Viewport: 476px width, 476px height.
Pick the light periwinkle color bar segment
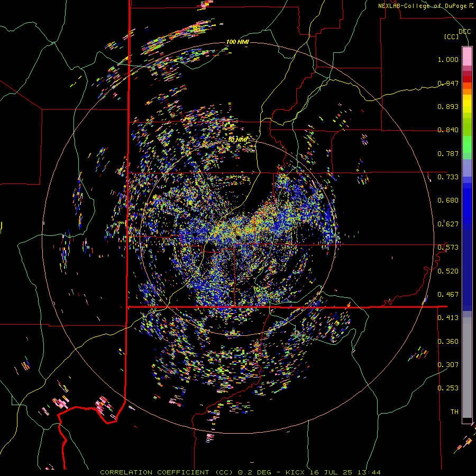pyautogui.click(x=467, y=168)
